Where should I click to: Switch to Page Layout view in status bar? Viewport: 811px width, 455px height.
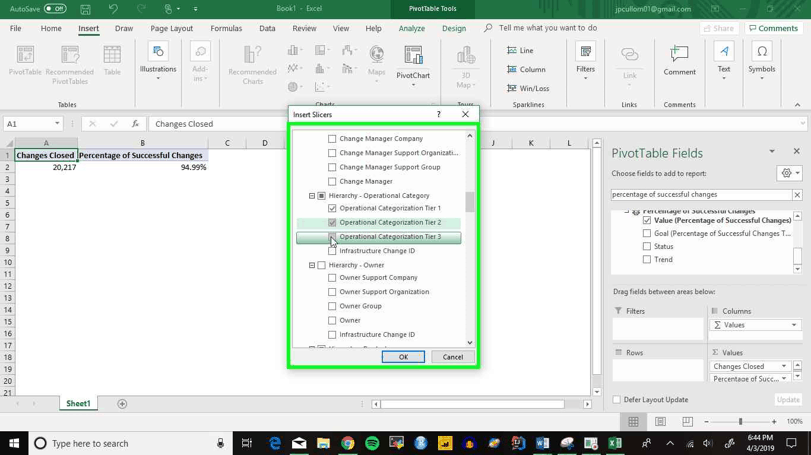(660, 422)
